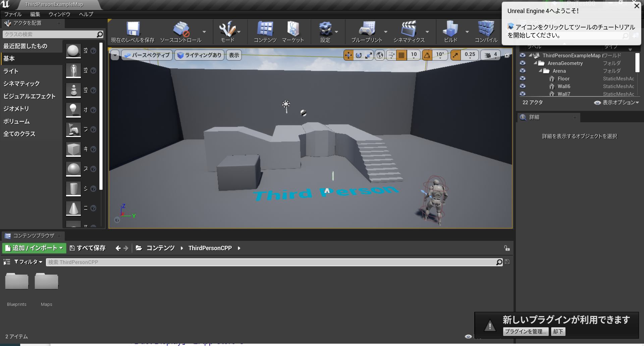The width and height of the screenshot is (644, 346).
Task: Select the Lights category in placement panel
Action: point(32,71)
